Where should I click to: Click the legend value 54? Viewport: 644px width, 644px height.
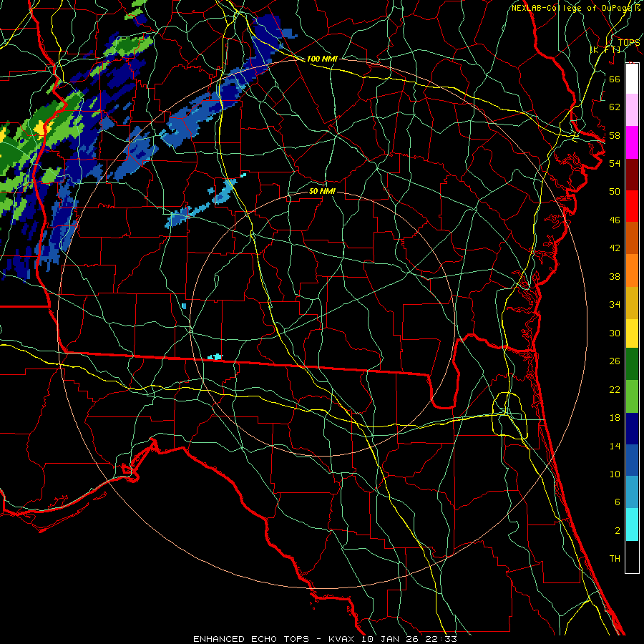(615, 163)
